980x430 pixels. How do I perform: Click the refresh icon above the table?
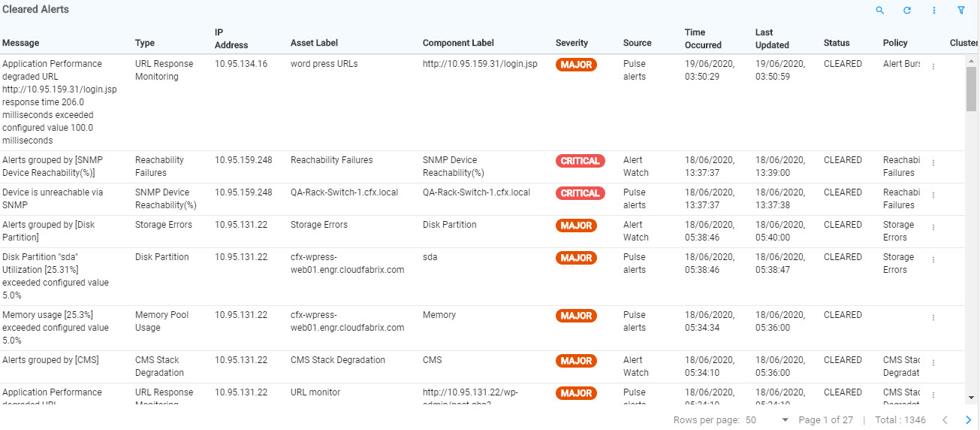(x=907, y=11)
